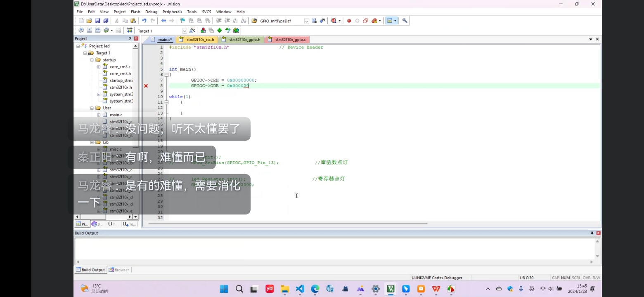Click the editor horizontal scrollbar
Screen dimensions: 644x297
pos(289,224)
